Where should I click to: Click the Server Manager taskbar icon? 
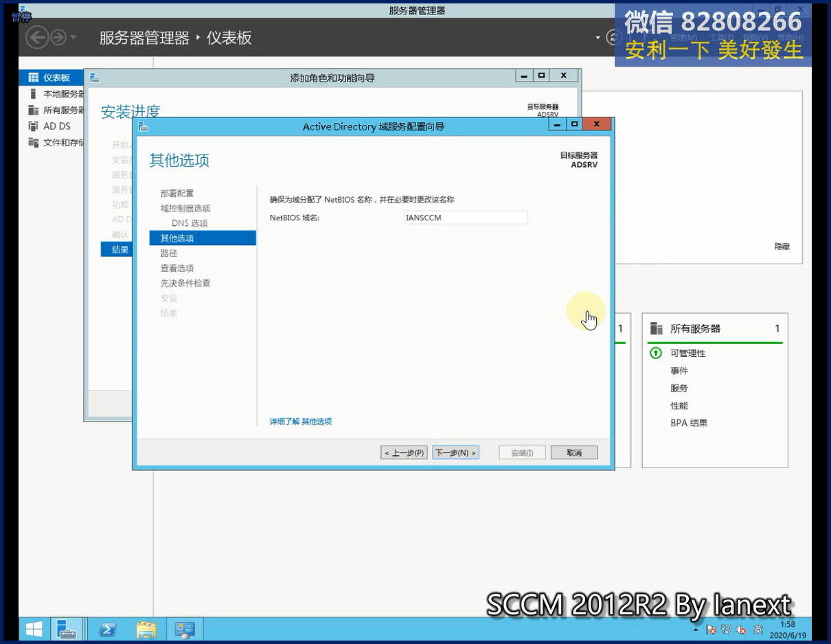(67, 629)
